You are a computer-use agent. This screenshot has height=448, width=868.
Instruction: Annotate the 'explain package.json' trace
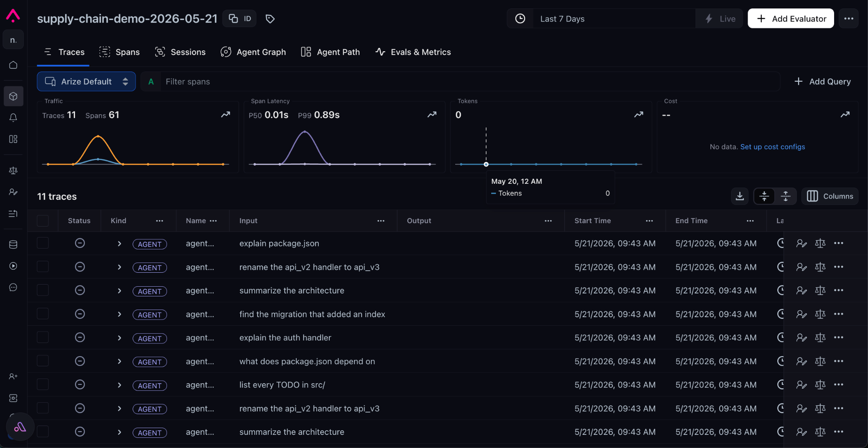801,243
